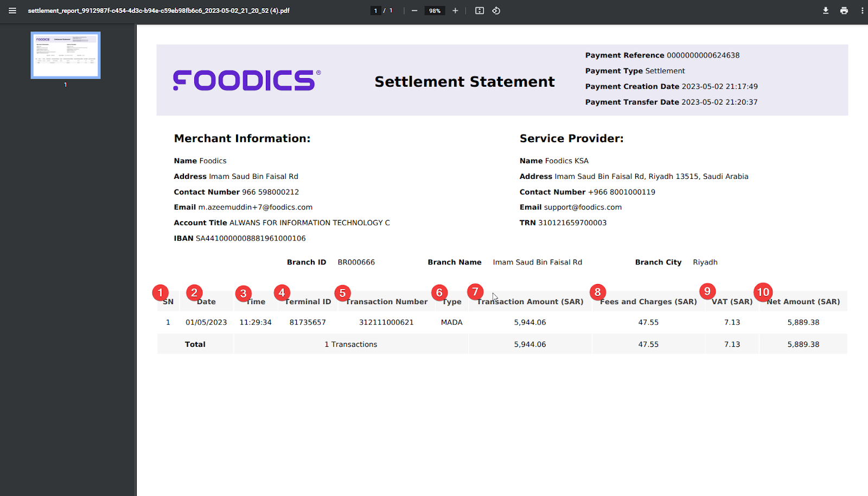
Task: Select terminal ID 81735657
Action: tap(308, 323)
